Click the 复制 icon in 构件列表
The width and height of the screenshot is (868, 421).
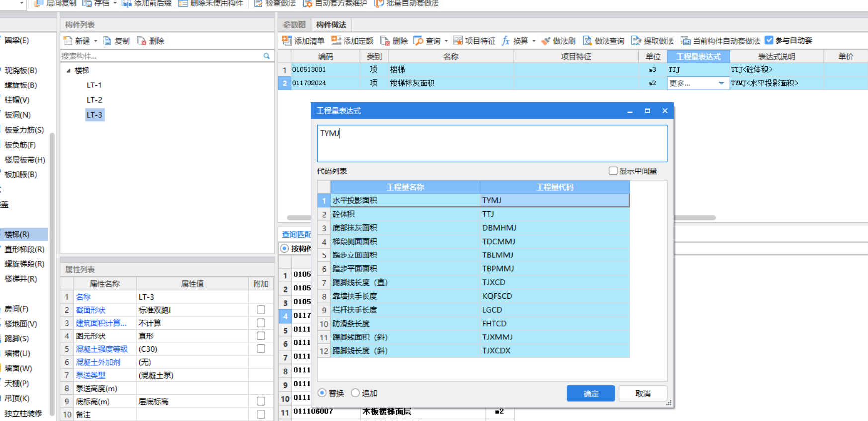click(108, 41)
